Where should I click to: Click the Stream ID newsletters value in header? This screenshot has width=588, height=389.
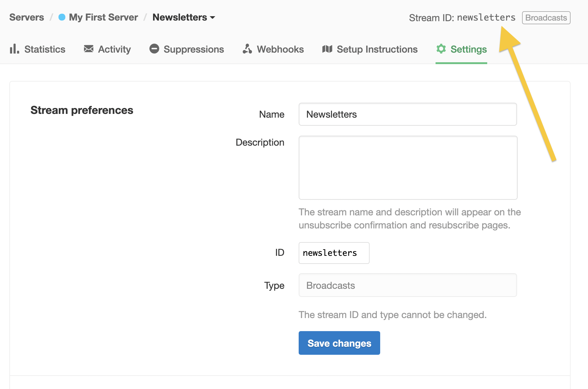pyautogui.click(x=486, y=18)
